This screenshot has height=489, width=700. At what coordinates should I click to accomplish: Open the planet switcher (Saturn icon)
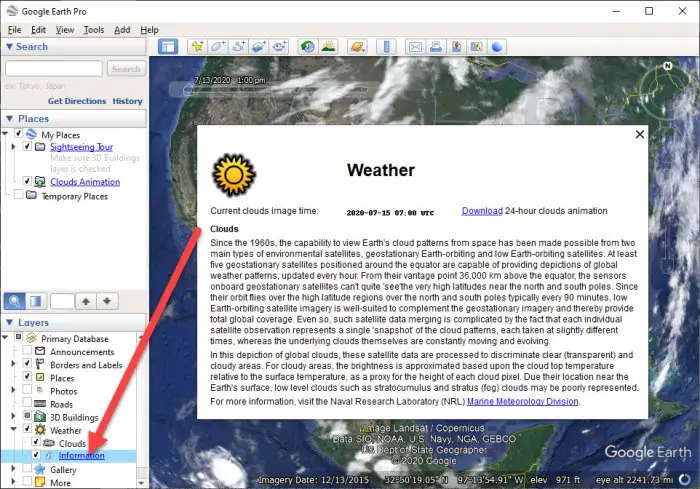[357, 46]
